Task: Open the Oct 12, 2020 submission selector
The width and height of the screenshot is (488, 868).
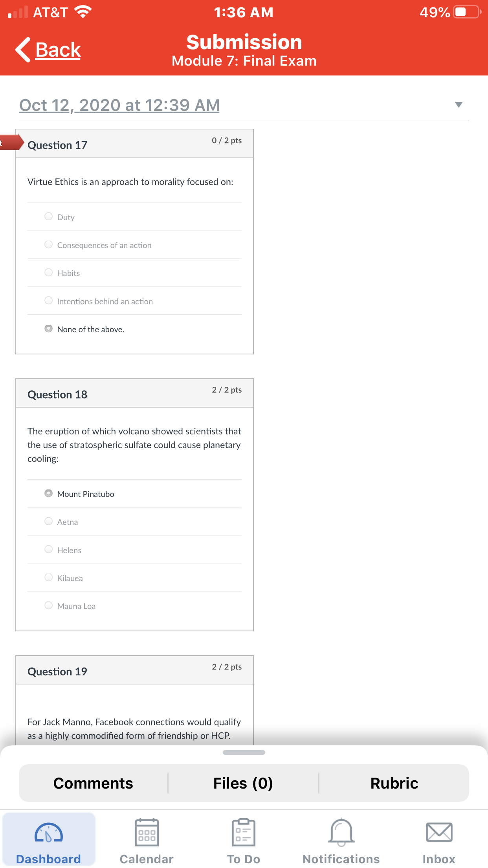Action: (119, 105)
